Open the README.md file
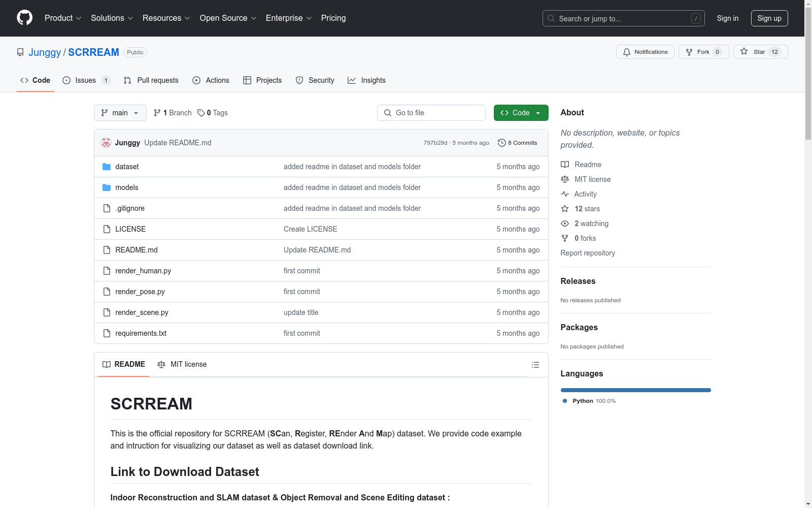 point(137,250)
